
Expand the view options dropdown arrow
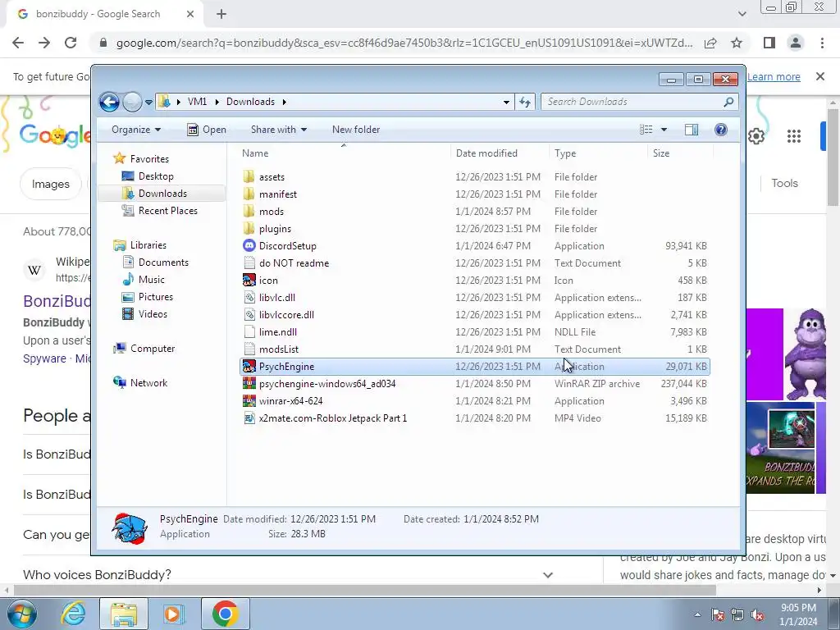664,130
